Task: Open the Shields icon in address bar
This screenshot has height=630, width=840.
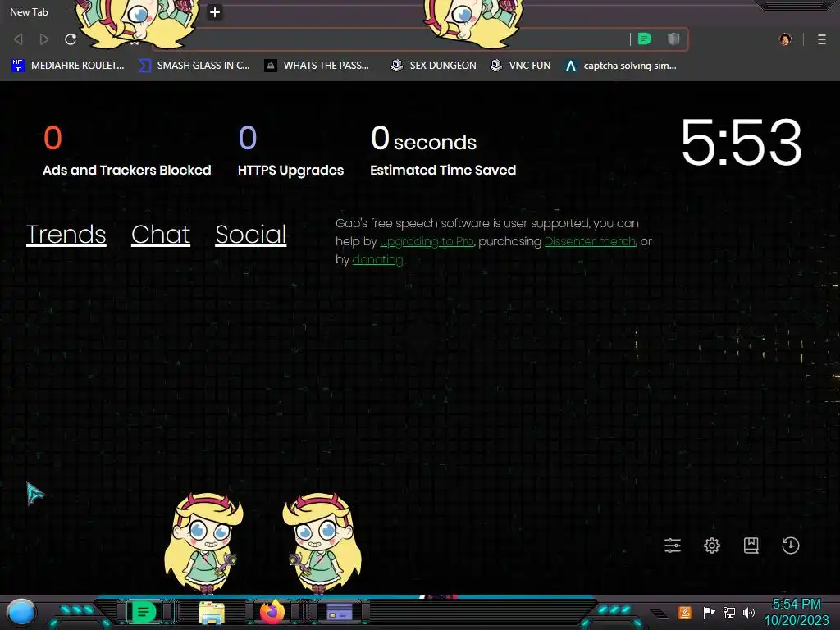Action: (x=673, y=39)
